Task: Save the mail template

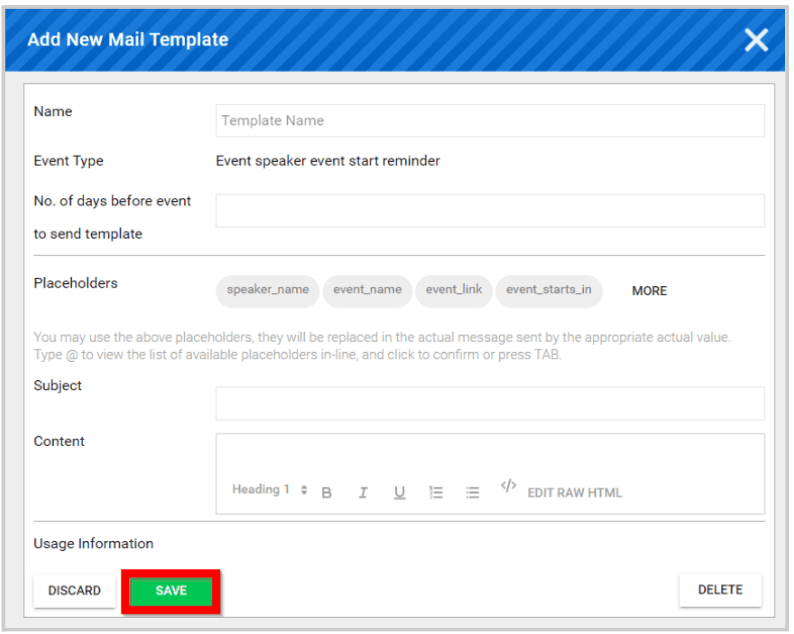Action: pos(171,591)
